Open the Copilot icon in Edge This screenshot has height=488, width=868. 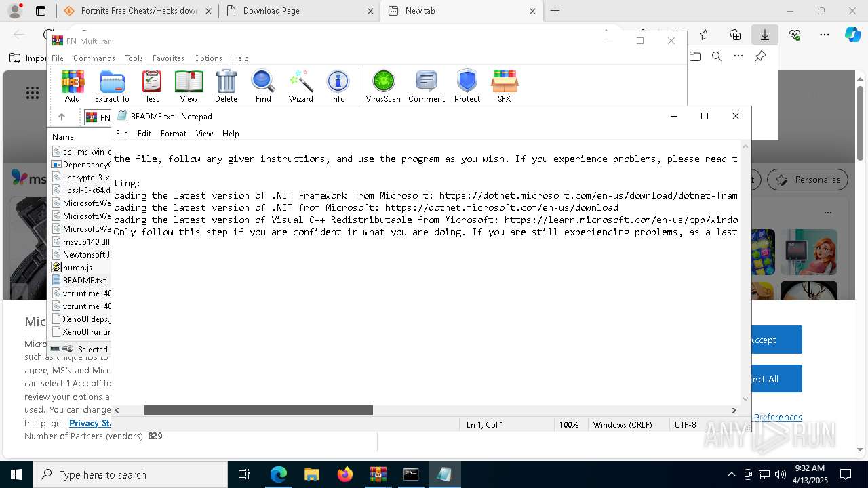coord(853,35)
